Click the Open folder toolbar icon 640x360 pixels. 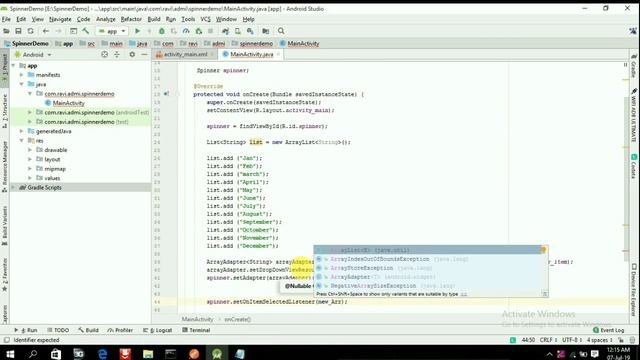point(6,31)
